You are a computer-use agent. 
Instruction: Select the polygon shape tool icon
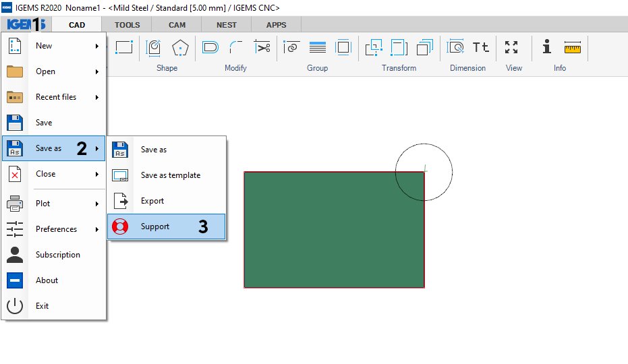[180, 48]
